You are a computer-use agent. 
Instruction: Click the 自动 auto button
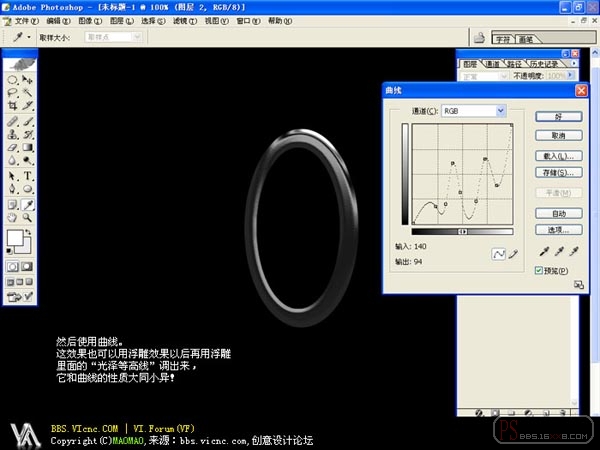coord(559,213)
